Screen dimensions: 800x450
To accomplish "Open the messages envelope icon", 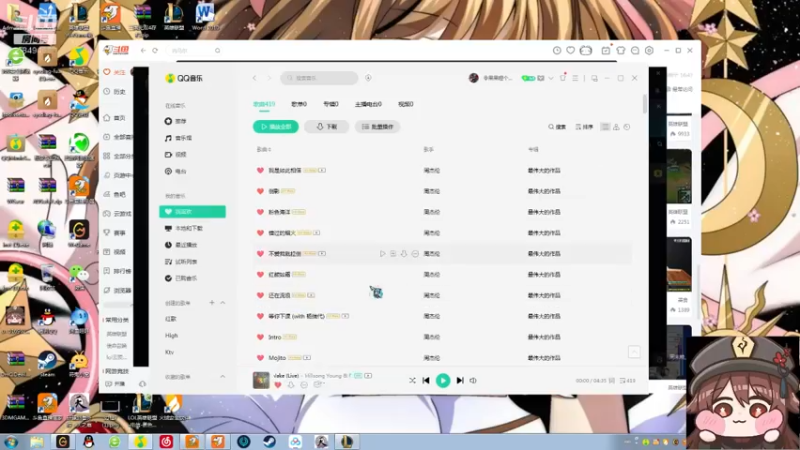I will 541,78.
